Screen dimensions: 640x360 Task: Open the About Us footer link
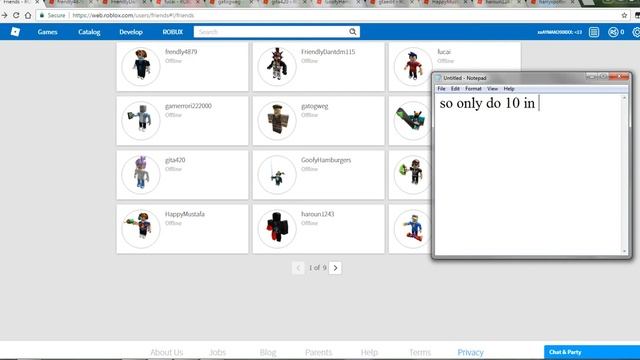point(167,352)
